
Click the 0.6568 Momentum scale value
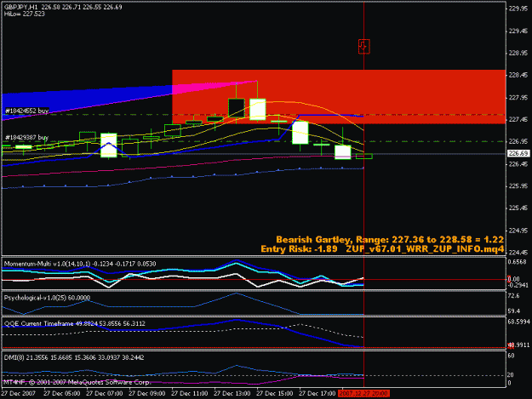click(x=518, y=262)
